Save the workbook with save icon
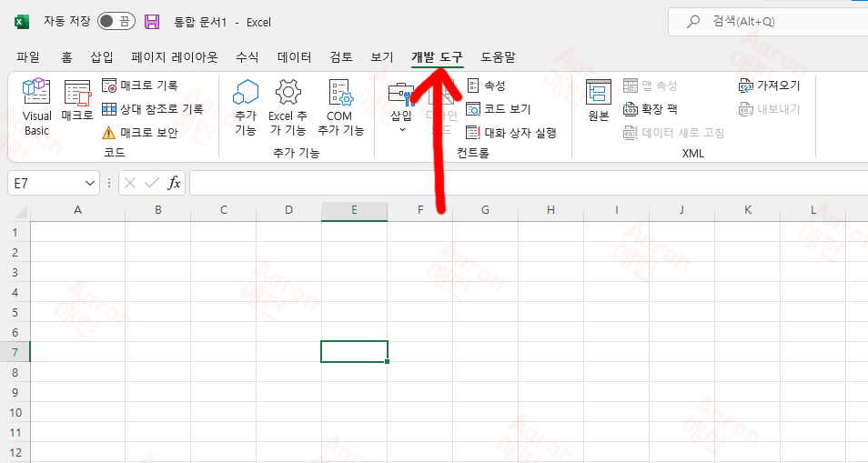The image size is (868, 463). pos(152,22)
